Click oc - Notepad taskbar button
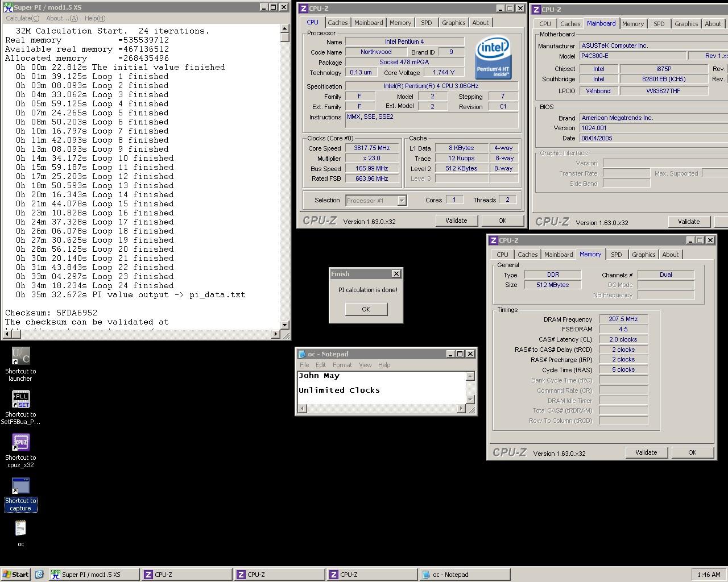728x582 pixels. tap(465, 575)
